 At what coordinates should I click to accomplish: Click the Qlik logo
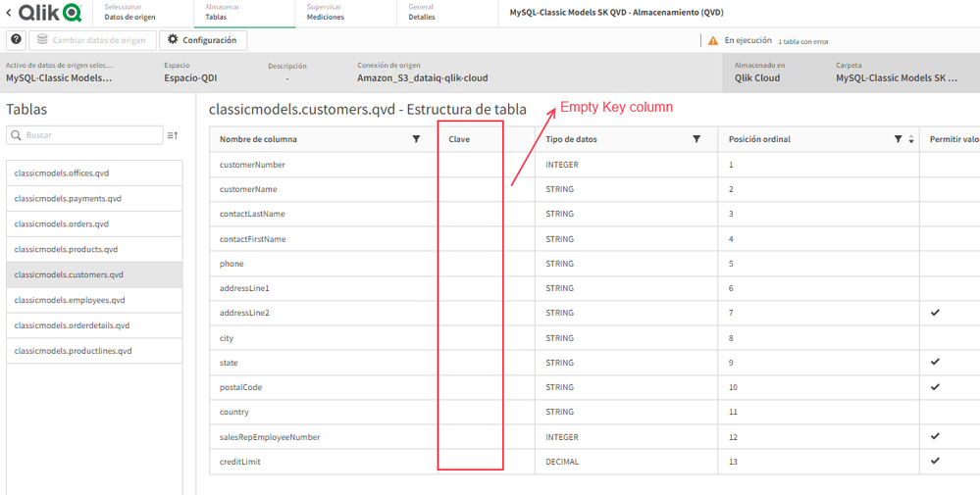pos(50,13)
